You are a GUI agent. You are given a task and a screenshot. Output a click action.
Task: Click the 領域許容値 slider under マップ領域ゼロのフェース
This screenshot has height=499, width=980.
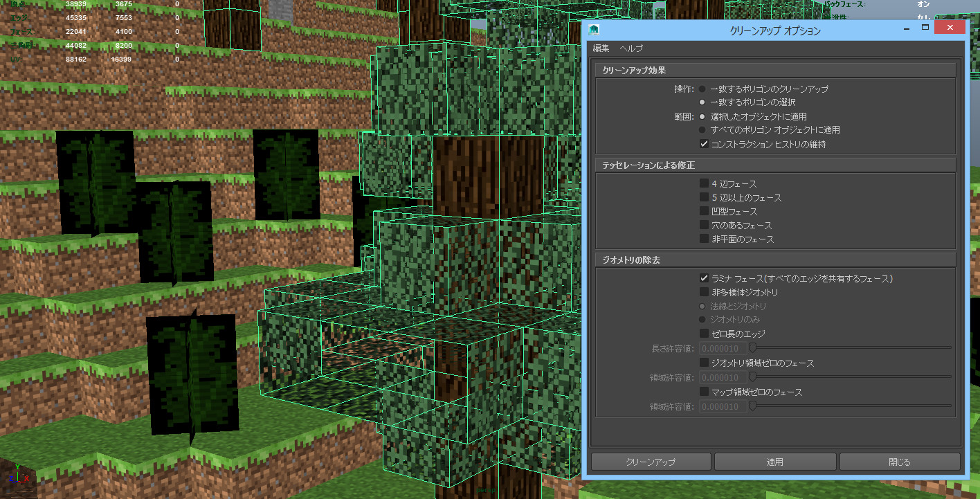point(851,406)
